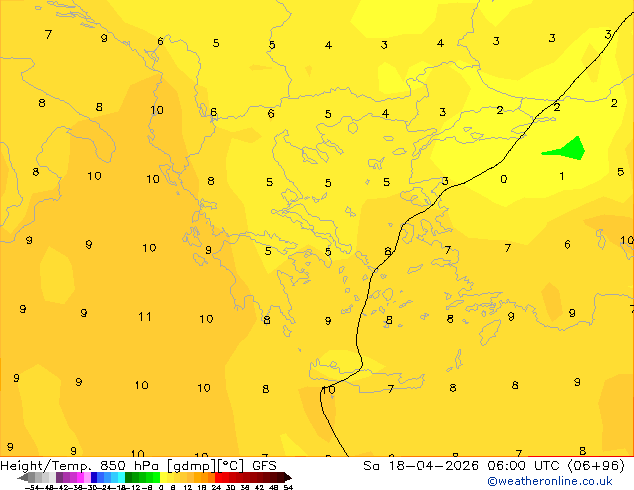
Task: Click the magenta swatch in legend
Action: (x=80, y=478)
